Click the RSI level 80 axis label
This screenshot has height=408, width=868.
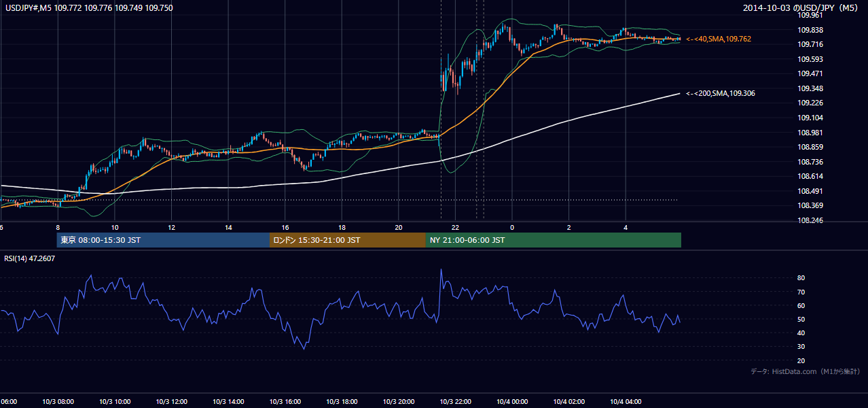pyautogui.click(x=801, y=278)
